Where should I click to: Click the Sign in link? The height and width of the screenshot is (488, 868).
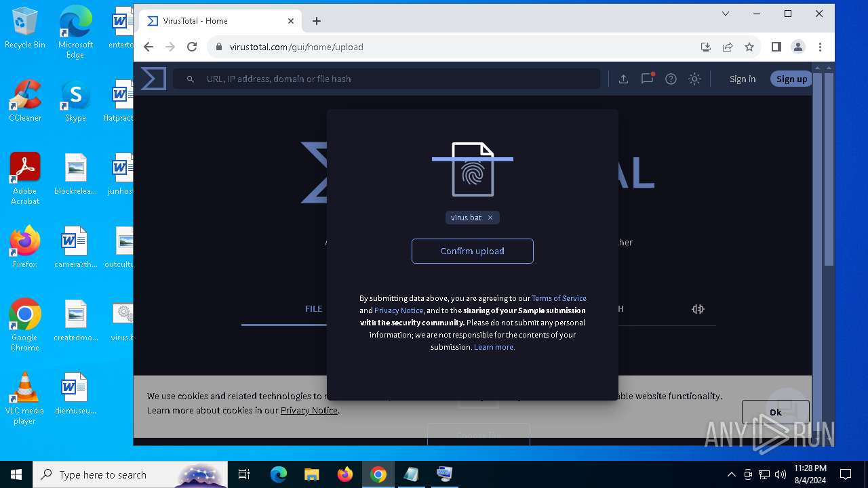743,79
